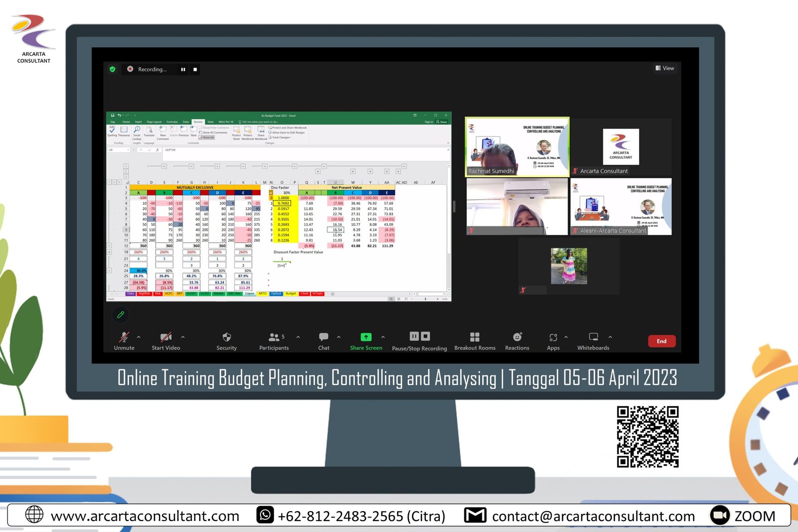
Task: Pause the recording in the top bar
Action: tap(183, 69)
